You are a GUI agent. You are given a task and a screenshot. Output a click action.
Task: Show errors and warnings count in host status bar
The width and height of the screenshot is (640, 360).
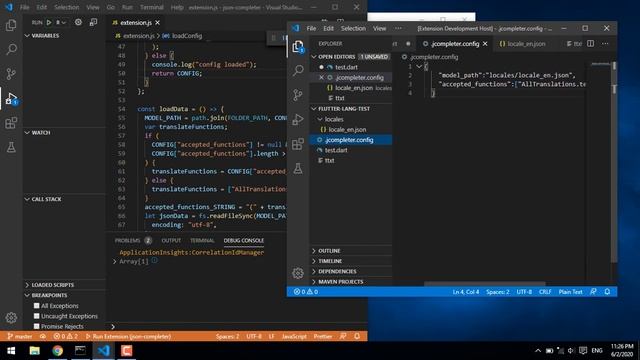[306, 292]
